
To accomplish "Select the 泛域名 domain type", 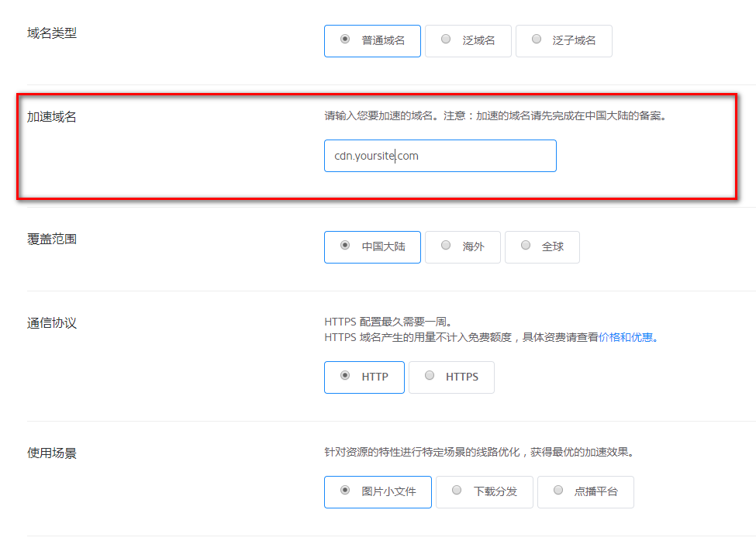I will (x=468, y=41).
